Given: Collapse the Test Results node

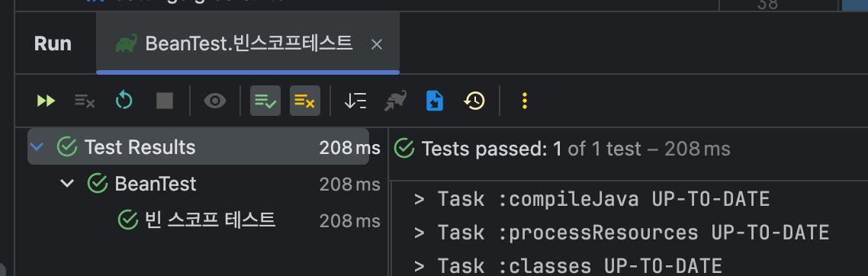Looking at the screenshot, I should (x=37, y=147).
